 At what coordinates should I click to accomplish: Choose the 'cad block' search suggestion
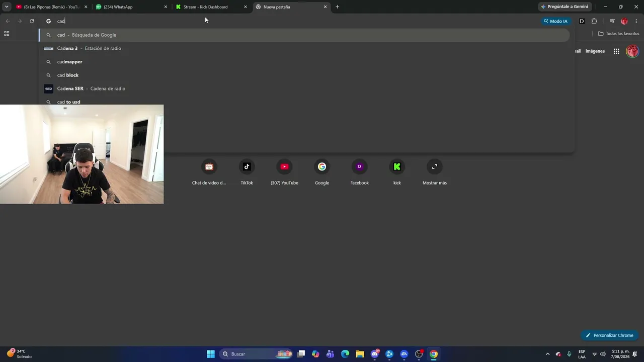(304, 75)
